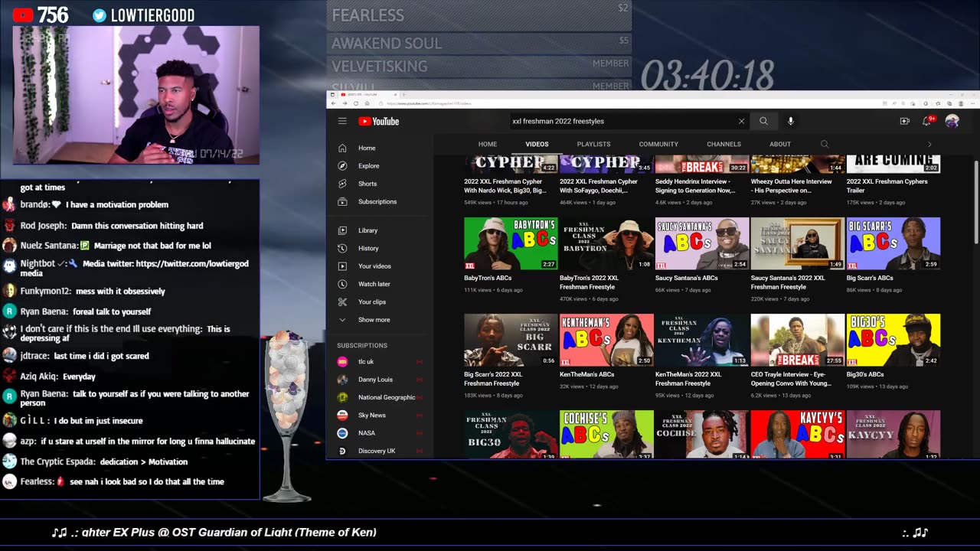
Task: Open Watch later in the sidebar
Action: (380, 284)
